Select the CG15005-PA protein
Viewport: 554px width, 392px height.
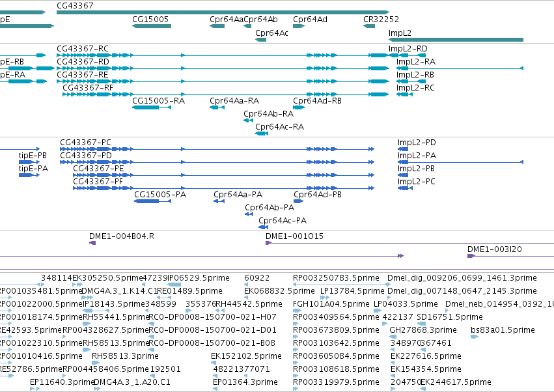(x=152, y=201)
